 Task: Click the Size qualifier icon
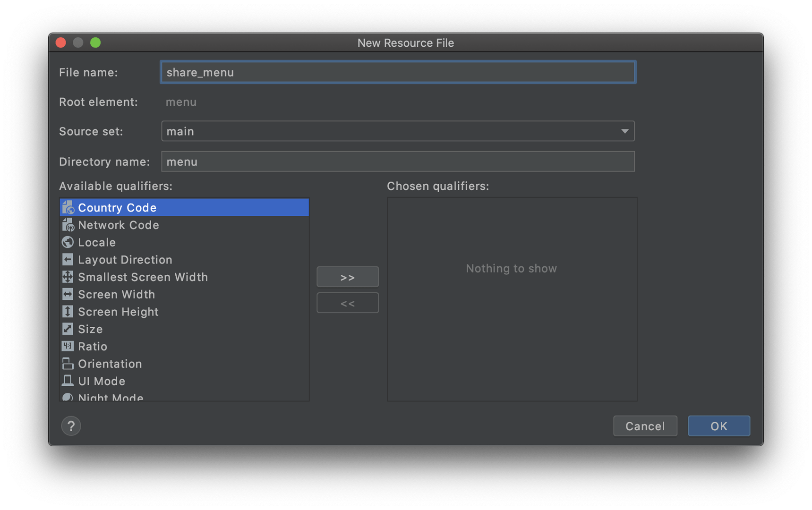point(68,329)
